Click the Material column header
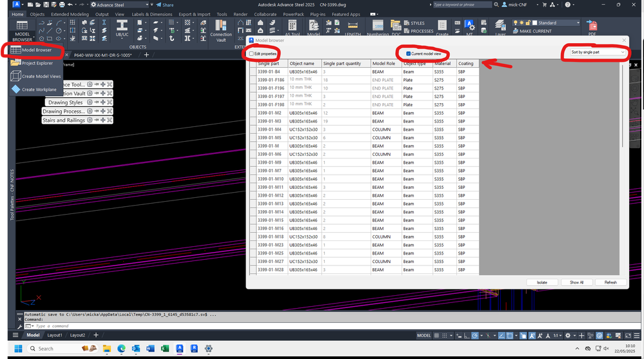Screen dimensions: 644x359 pyautogui.click(x=444, y=63)
